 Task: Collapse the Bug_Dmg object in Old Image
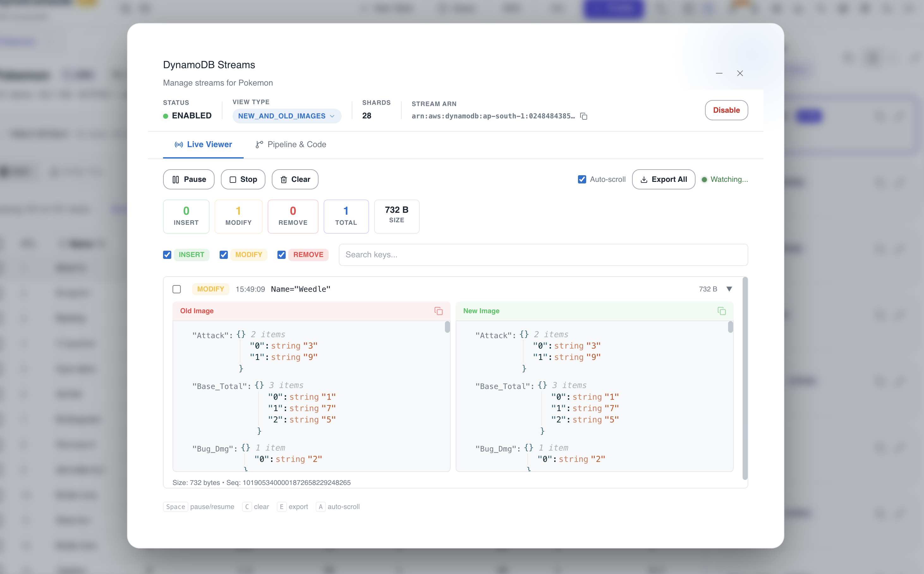pos(246,448)
